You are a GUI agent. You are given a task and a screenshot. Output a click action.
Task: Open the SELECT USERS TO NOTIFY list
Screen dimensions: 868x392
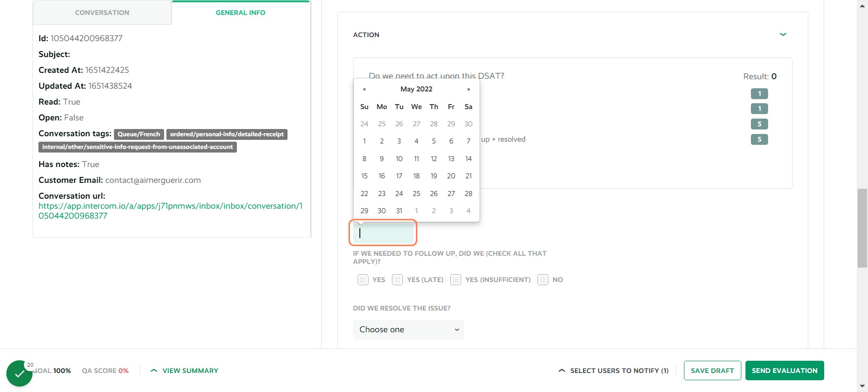coord(613,370)
